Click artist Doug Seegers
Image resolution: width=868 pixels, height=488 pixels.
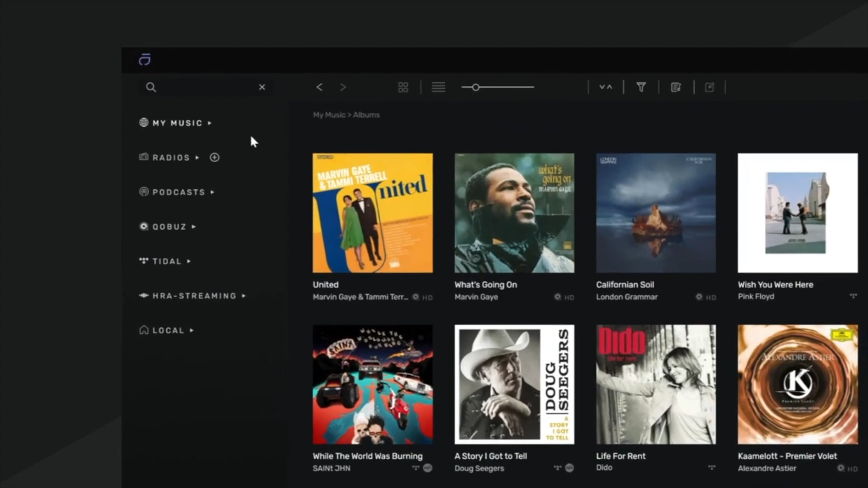pyautogui.click(x=479, y=468)
